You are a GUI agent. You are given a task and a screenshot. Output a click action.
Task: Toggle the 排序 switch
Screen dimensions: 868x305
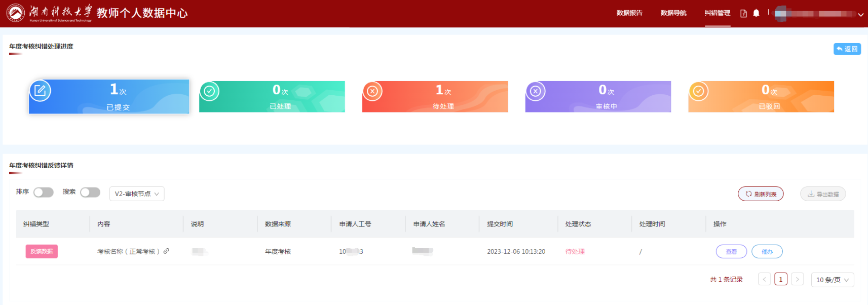pyautogui.click(x=44, y=193)
